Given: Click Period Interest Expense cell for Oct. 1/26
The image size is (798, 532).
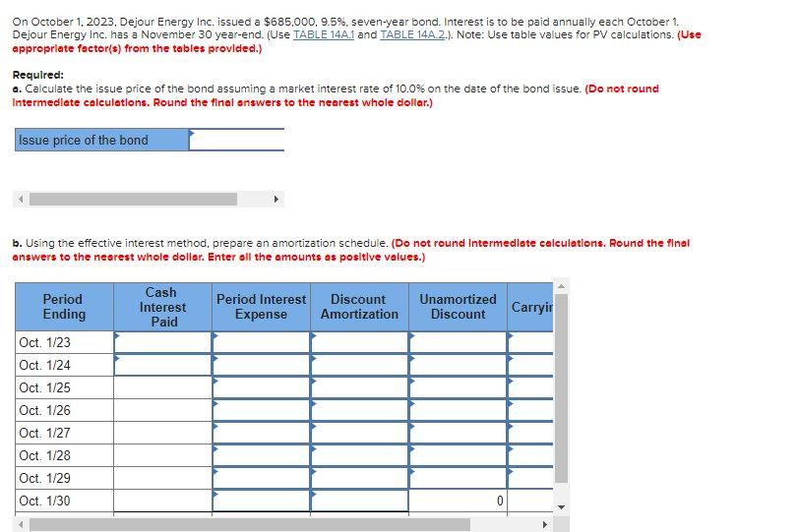Looking at the screenshot, I should pos(261,410).
